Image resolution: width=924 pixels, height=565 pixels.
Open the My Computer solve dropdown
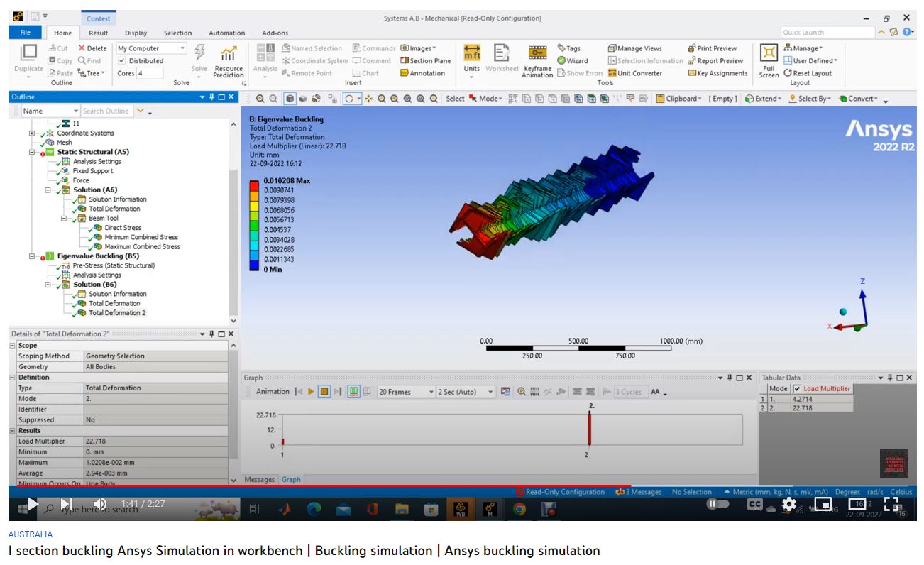[151, 48]
